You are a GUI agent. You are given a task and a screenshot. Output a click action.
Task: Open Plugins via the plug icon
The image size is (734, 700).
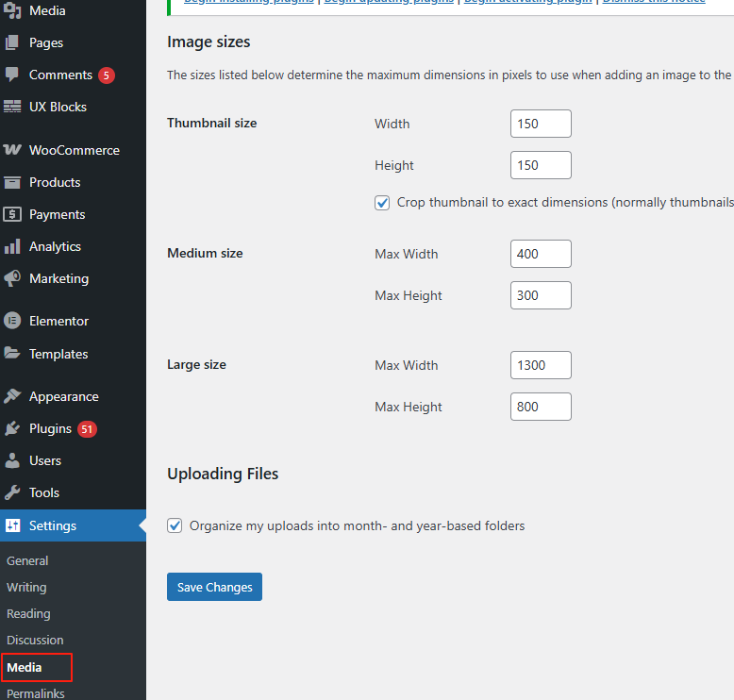tap(12, 428)
